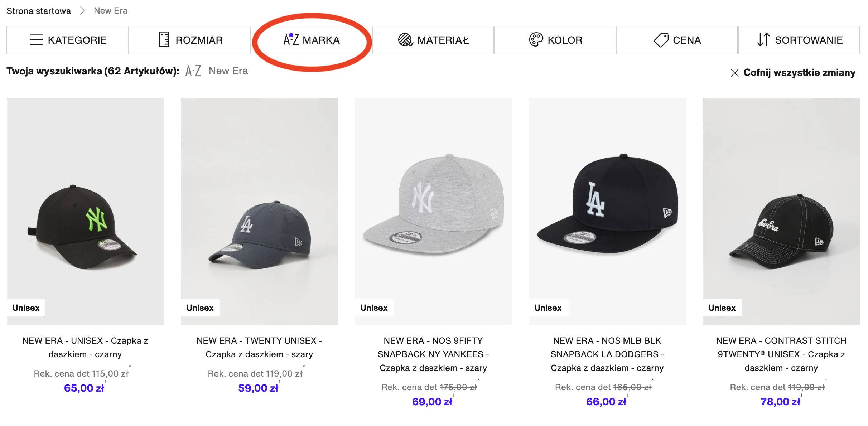Open the CONTRAST STITCH 9TWENTY product title

781,354
